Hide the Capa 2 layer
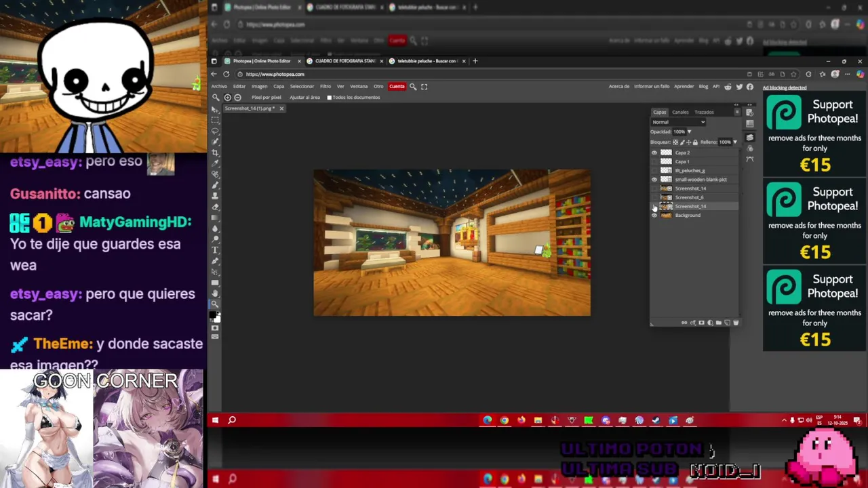868x488 pixels. click(x=654, y=152)
